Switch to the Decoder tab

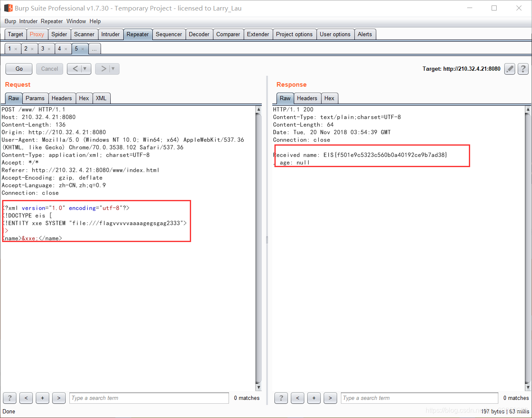click(199, 35)
